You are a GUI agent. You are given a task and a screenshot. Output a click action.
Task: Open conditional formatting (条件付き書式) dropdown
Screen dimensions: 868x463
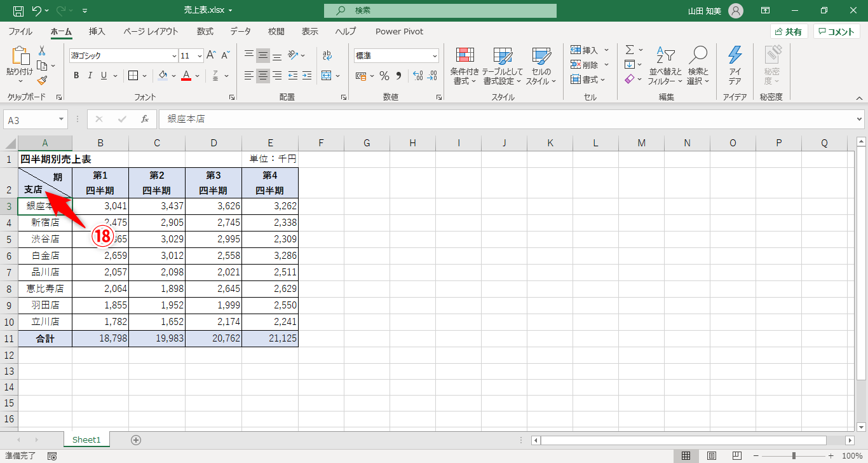point(465,66)
